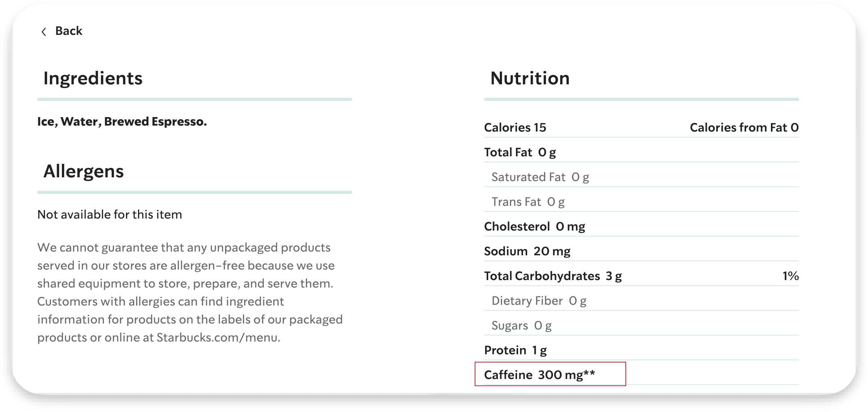The image size is (868, 412).
Task: Click the Nutrition section heading
Action: pyautogui.click(x=530, y=78)
